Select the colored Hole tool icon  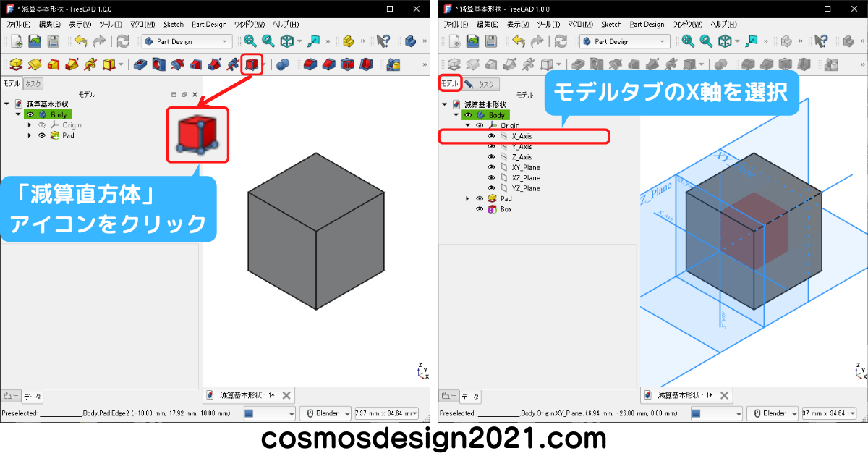159,64
